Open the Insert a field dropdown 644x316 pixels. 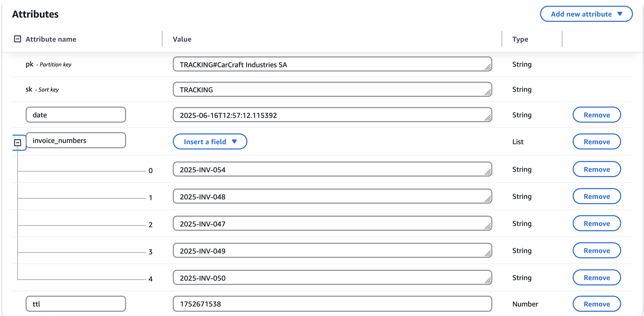click(x=210, y=142)
